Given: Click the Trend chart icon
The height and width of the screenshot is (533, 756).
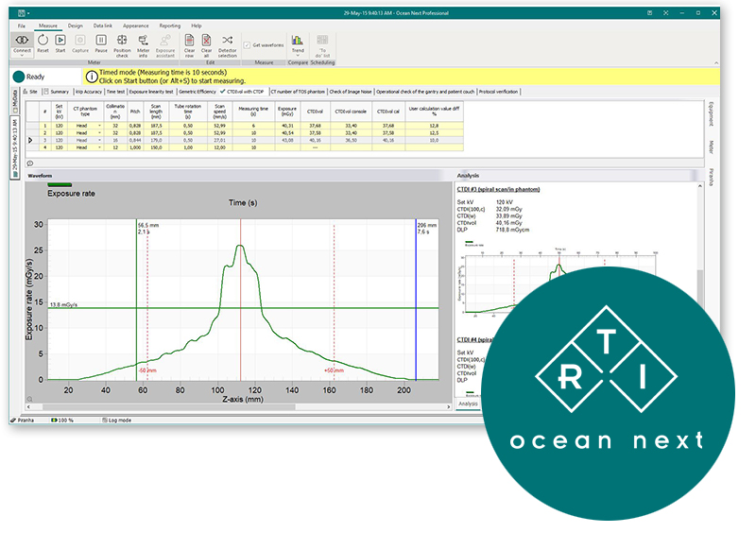Looking at the screenshot, I should [298, 40].
